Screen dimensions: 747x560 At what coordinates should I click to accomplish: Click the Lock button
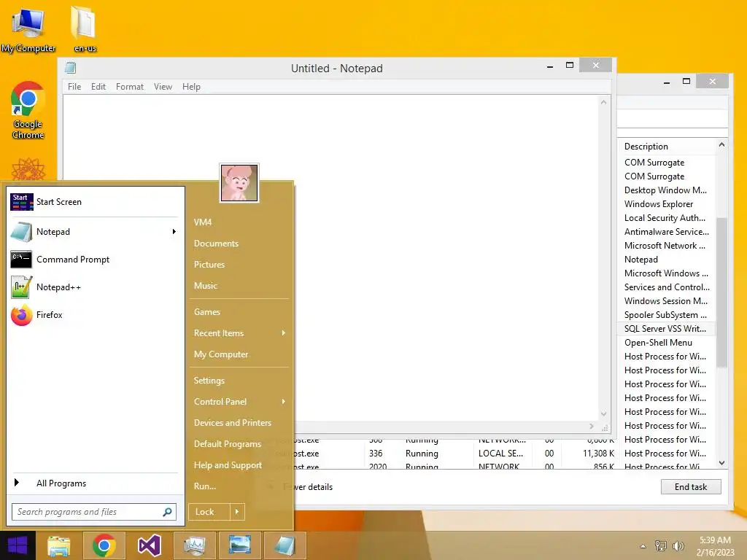point(209,512)
